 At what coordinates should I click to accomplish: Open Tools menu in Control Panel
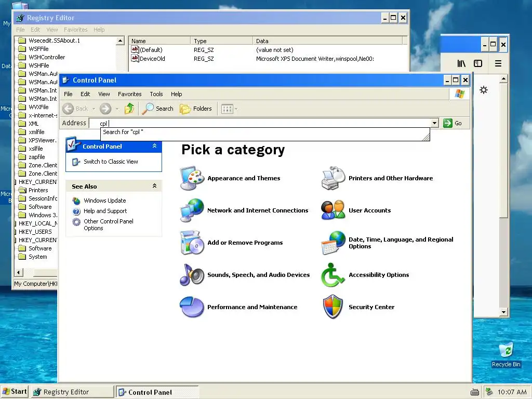pos(156,94)
